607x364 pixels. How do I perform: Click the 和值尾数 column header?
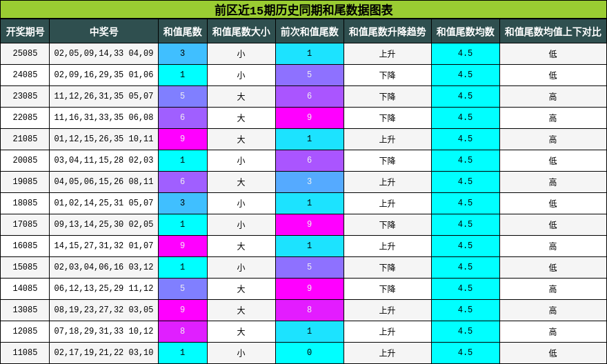(x=183, y=31)
